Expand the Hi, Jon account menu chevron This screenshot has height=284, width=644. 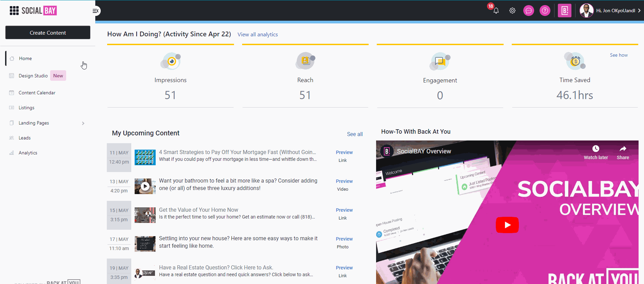639,11
